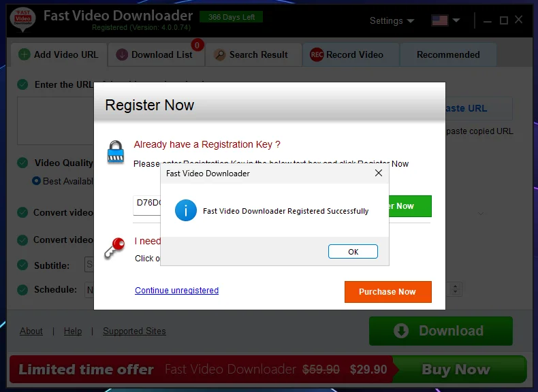Click the magnifier icon on Search Result tab
Screen dimensions: 538x392
coord(219,54)
